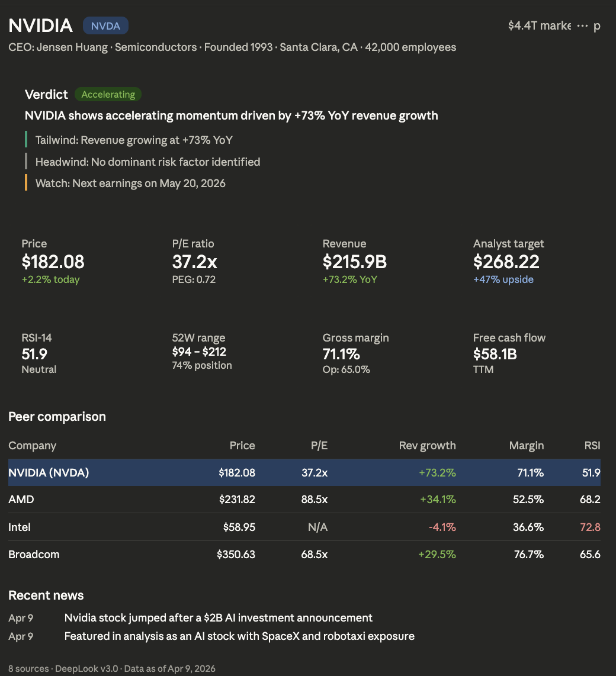Image resolution: width=616 pixels, height=676 pixels.
Task: Open the Rev growth column header
Action: [427, 445]
